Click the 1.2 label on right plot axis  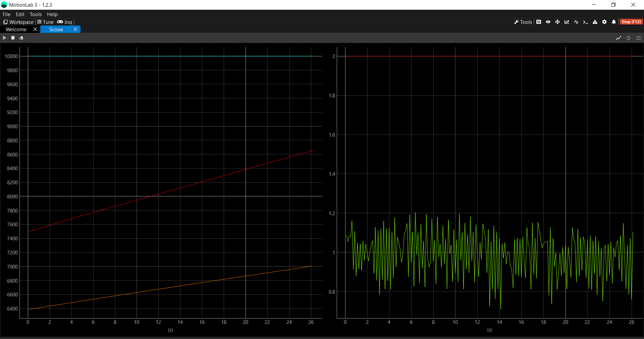coord(332,213)
